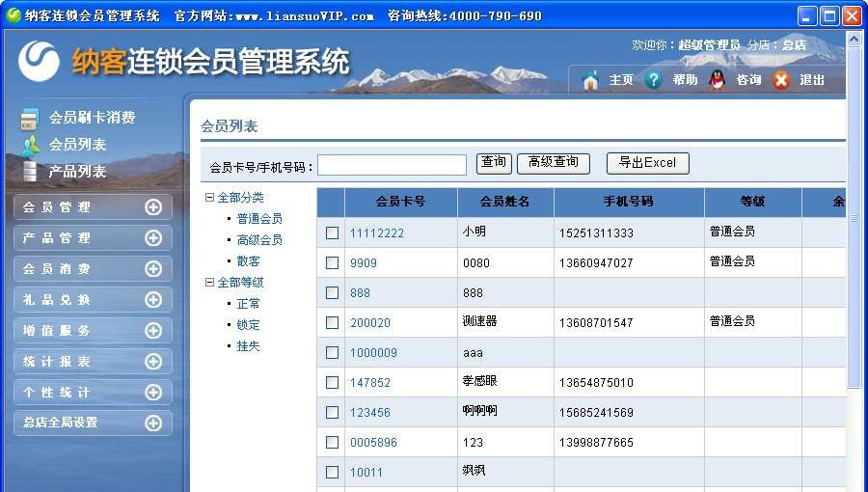This screenshot has height=492, width=868.
Task: Click the stack icon beside 产品列表
Action: pyautogui.click(x=30, y=172)
